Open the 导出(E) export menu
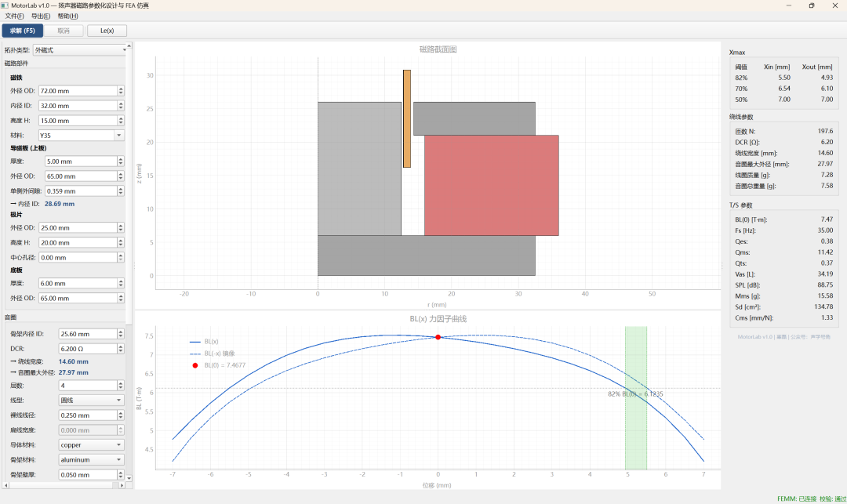This screenshot has width=847, height=504. click(41, 16)
